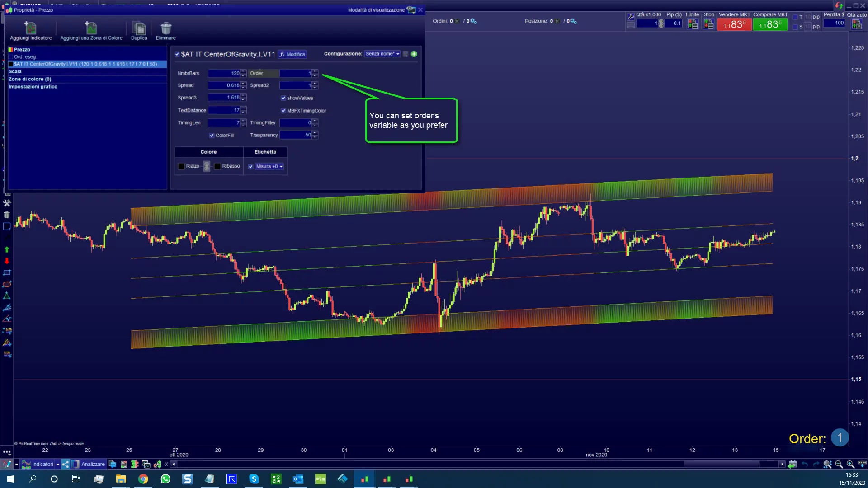Click the Stop order icon

point(709,24)
